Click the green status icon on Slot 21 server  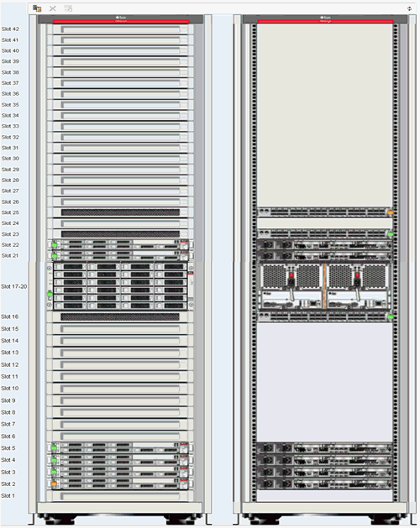pyautogui.click(x=55, y=256)
